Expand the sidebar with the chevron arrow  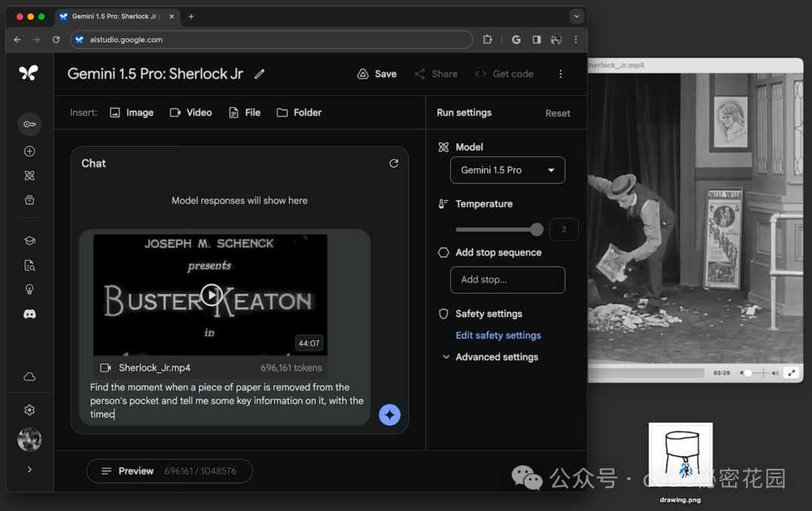tap(29, 470)
